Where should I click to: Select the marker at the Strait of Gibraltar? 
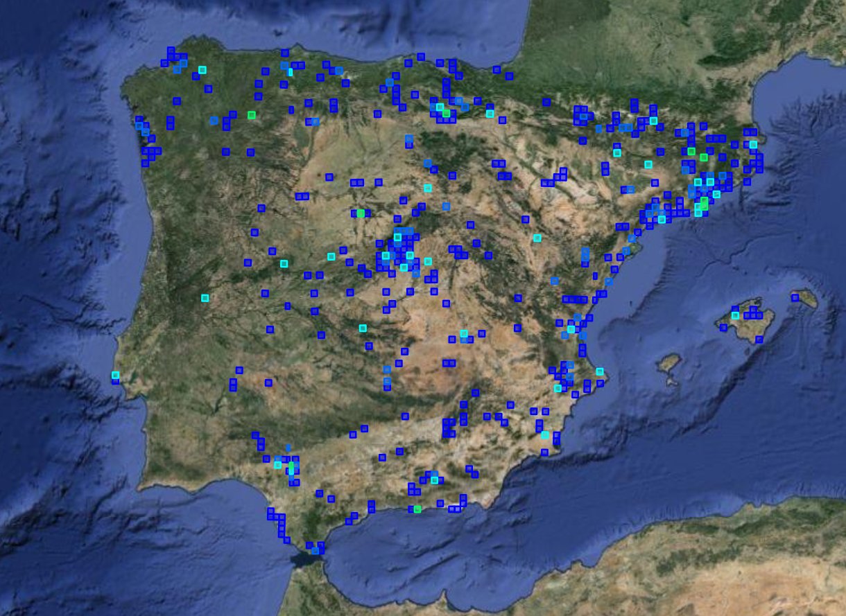316,550
